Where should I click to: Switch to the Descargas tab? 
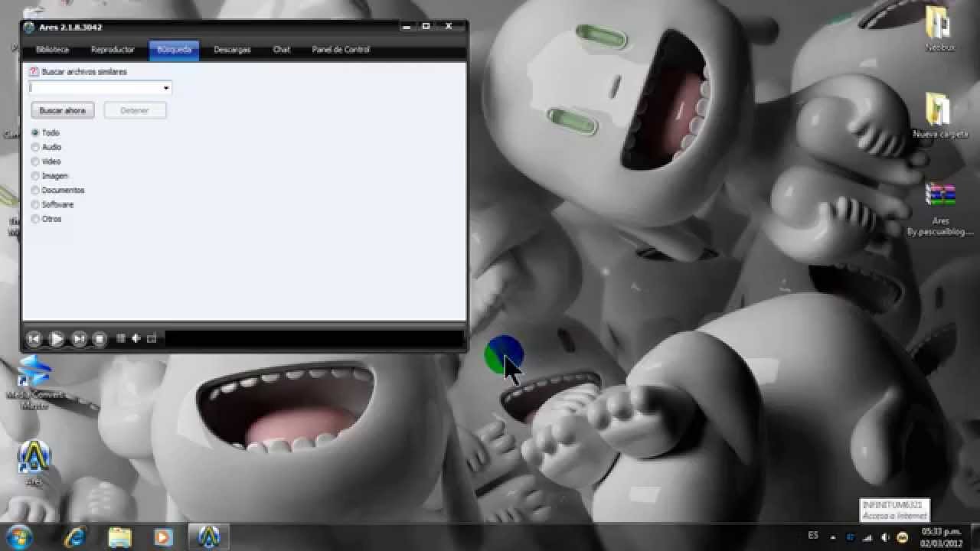pos(232,50)
